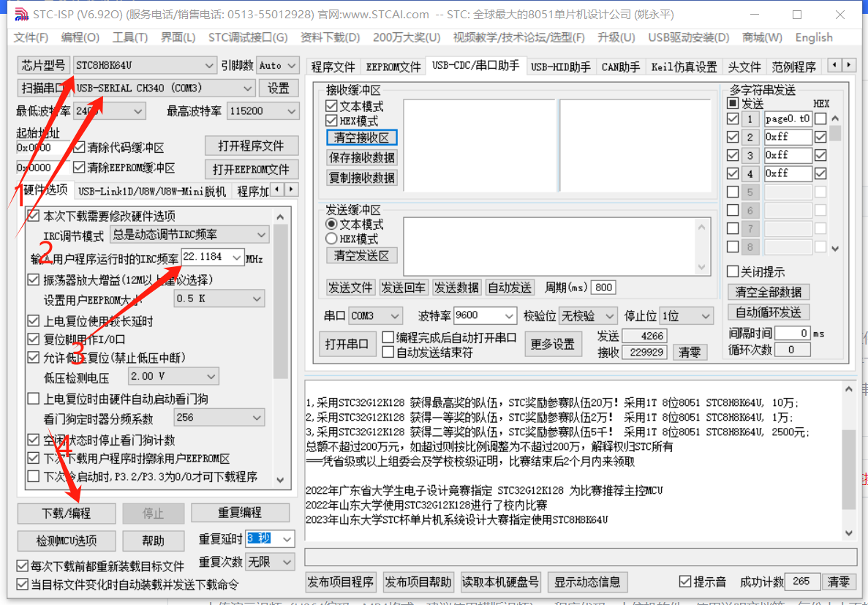
Task: Expand the chip model STC8H8K64U dropdown
Action: 208,65
